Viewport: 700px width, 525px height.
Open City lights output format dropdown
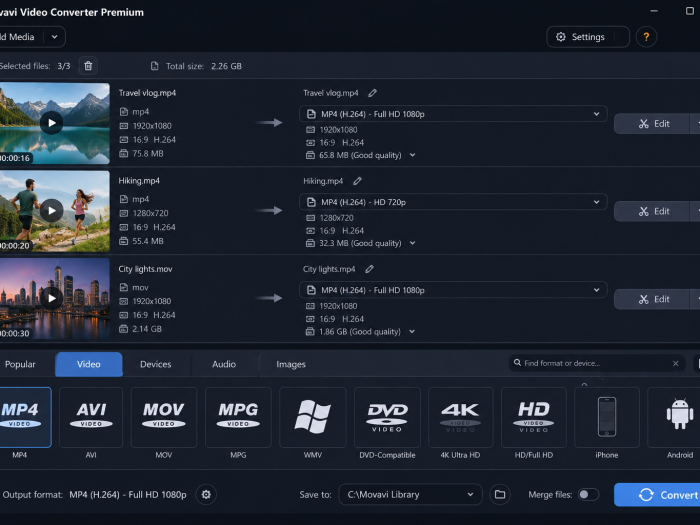click(453, 290)
